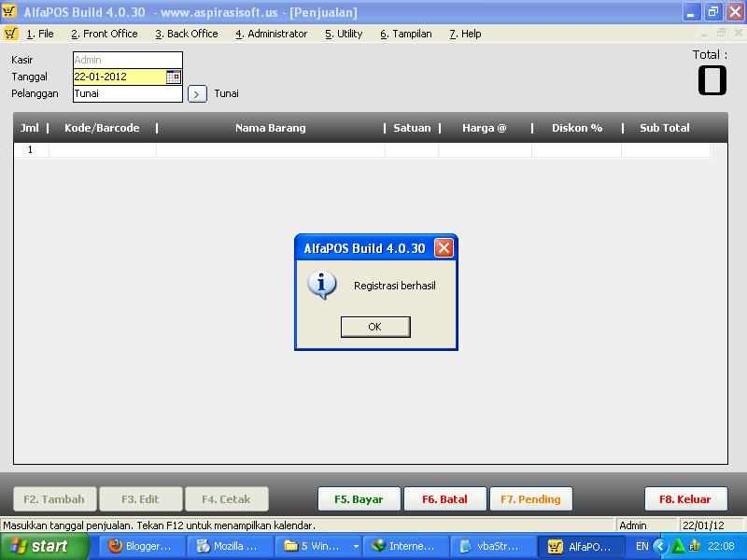Click the Kode/Barcode column header
This screenshot has width=747, height=560.
pos(102,128)
